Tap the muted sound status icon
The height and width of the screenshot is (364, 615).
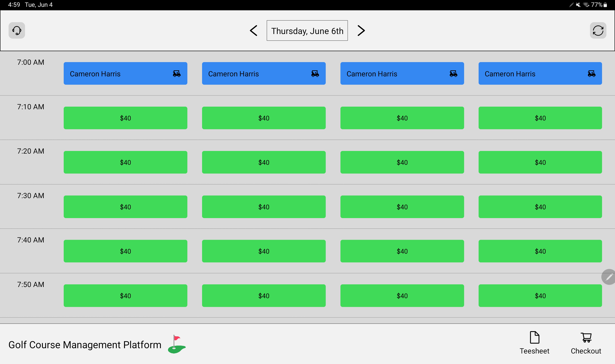(578, 5)
